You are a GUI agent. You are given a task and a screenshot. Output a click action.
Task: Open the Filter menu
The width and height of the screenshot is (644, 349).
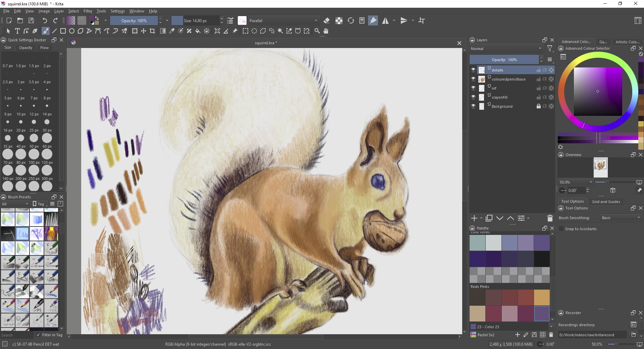[x=88, y=11]
